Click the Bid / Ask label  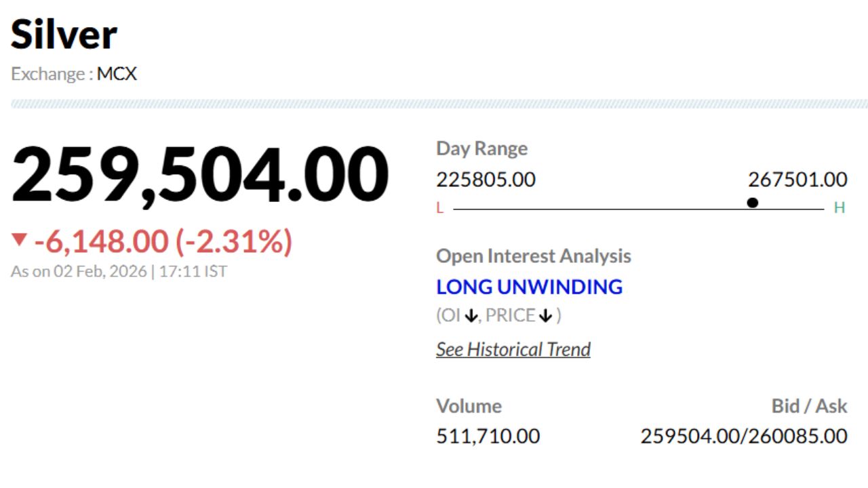tap(809, 406)
